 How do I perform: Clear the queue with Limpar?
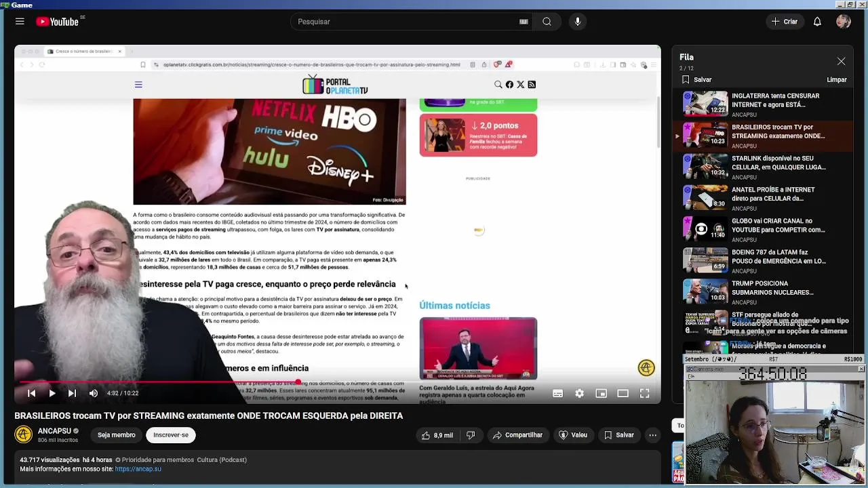(836, 80)
